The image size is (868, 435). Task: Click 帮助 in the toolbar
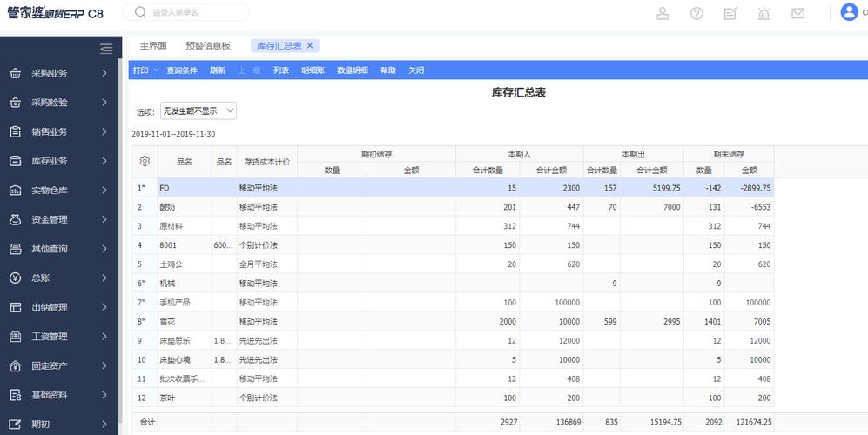388,70
